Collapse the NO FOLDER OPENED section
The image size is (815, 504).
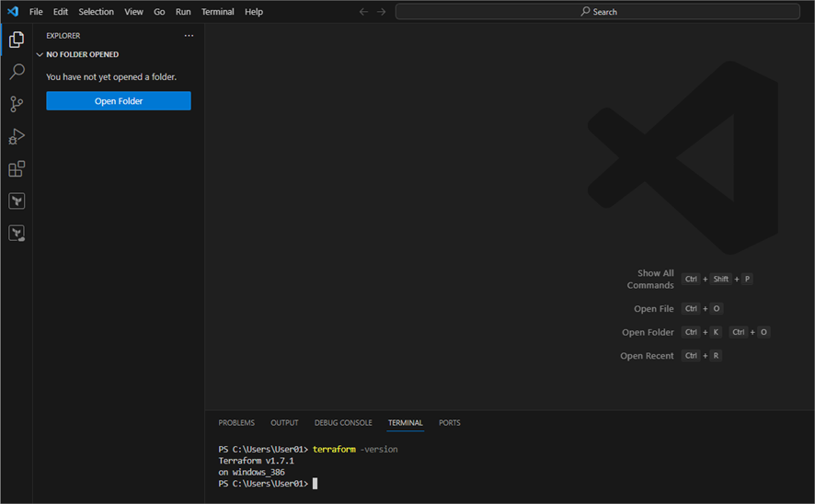pyautogui.click(x=40, y=54)
